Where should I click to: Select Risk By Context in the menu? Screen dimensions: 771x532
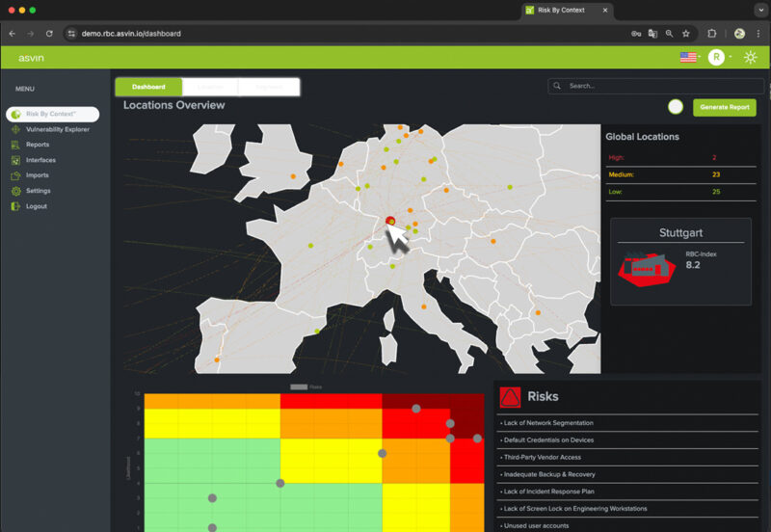point(51,114)
